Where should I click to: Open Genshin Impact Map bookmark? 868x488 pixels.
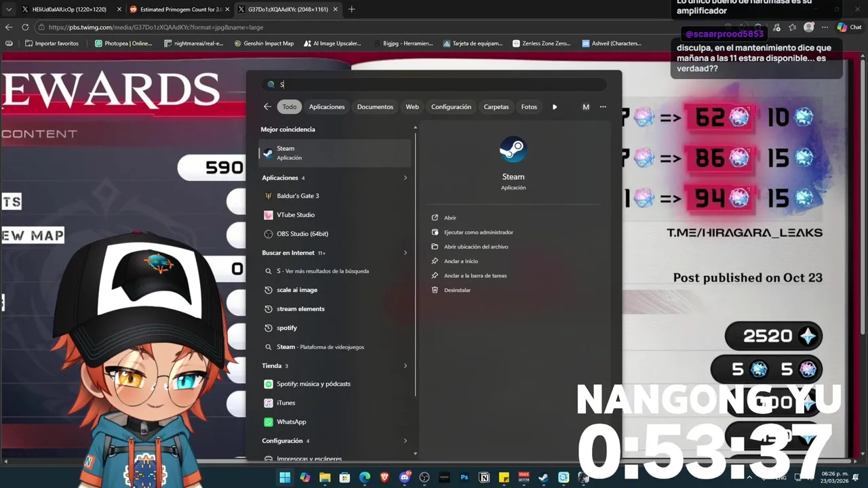point(264,43)
